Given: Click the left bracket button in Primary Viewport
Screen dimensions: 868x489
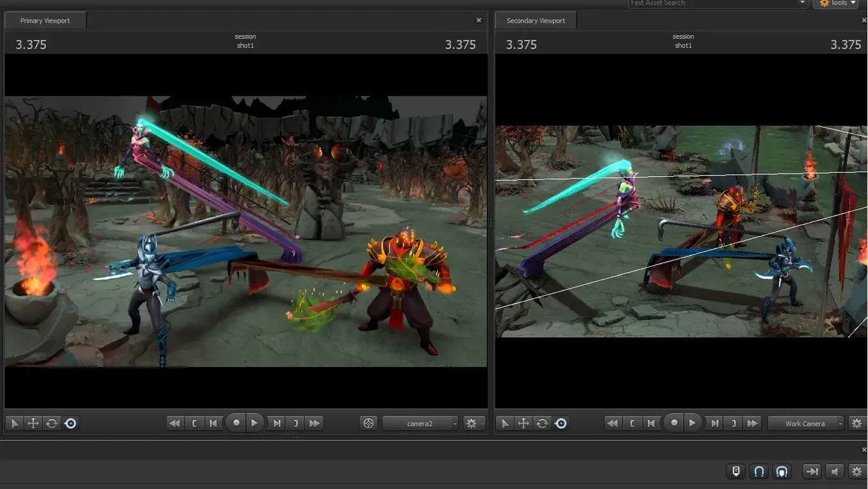Looking at the screenshot, I should pyautogui.click(x=194, y=423).
